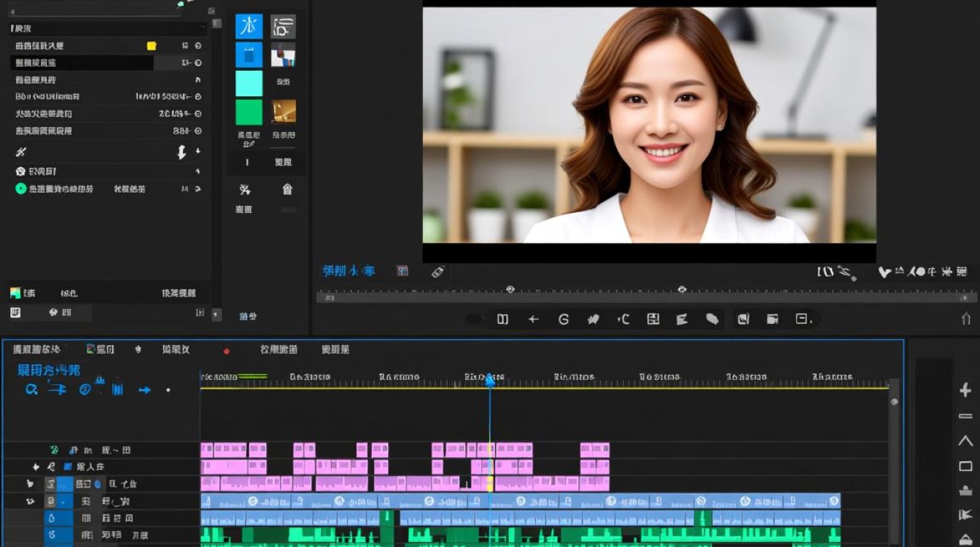
Task: Click the flag marker button in the transport bar
Action: click(x=682, y=319)
